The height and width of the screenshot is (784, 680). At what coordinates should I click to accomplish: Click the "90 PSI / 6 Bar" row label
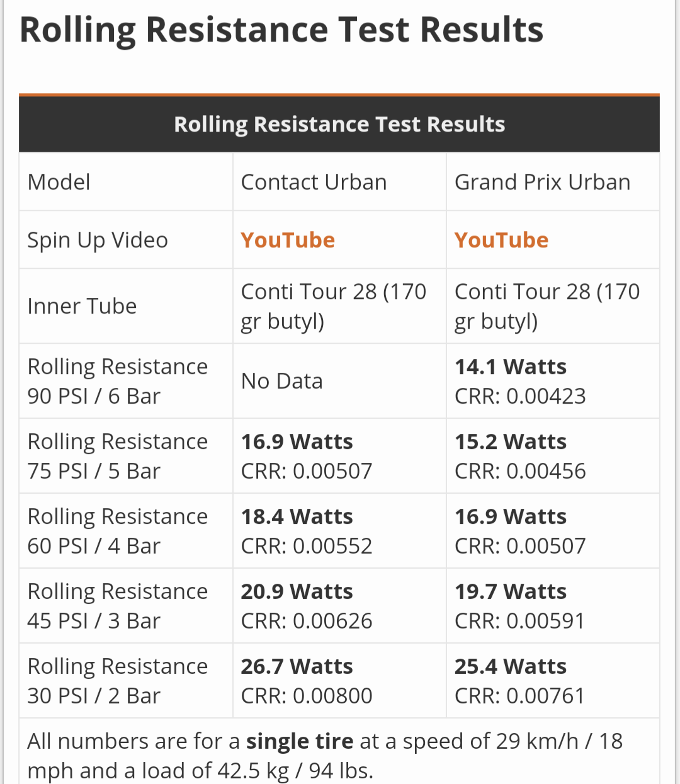pyautogui.click(x=94, y=396)
